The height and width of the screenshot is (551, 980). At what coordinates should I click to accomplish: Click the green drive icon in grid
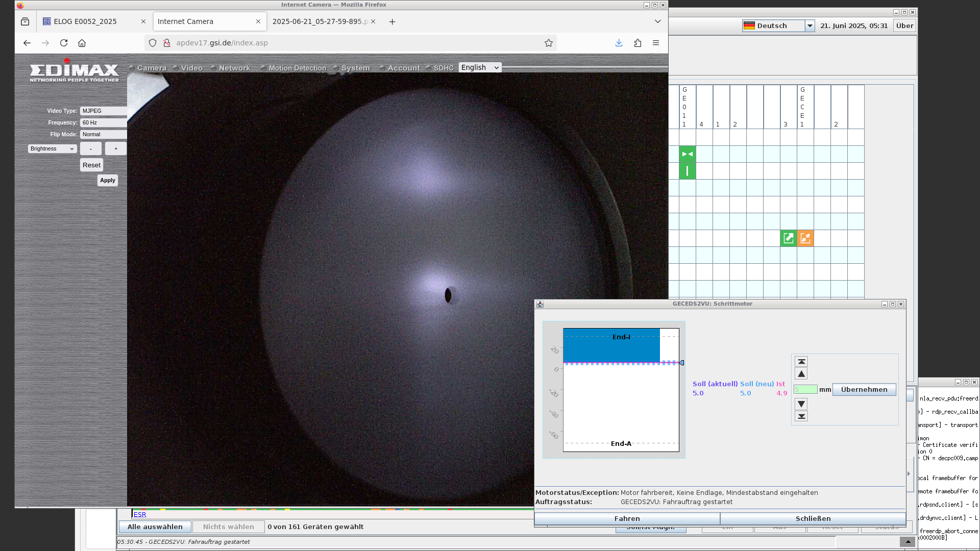(789, 238)
